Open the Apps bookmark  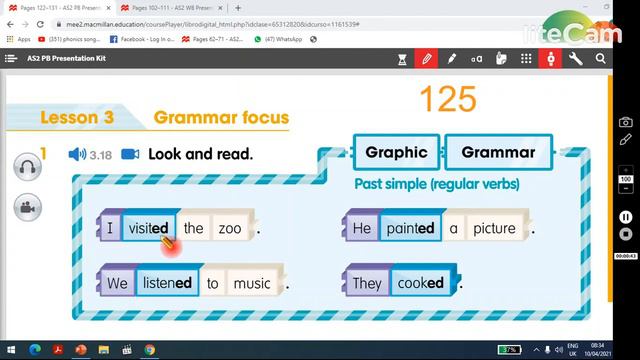19,39
